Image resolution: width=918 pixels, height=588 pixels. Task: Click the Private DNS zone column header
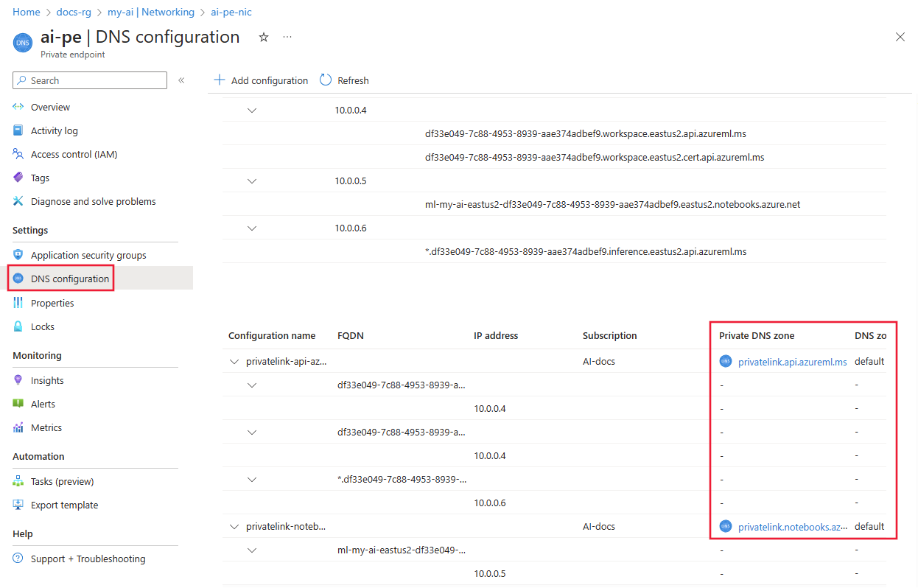pyautogui.click(x=757, y=335)
